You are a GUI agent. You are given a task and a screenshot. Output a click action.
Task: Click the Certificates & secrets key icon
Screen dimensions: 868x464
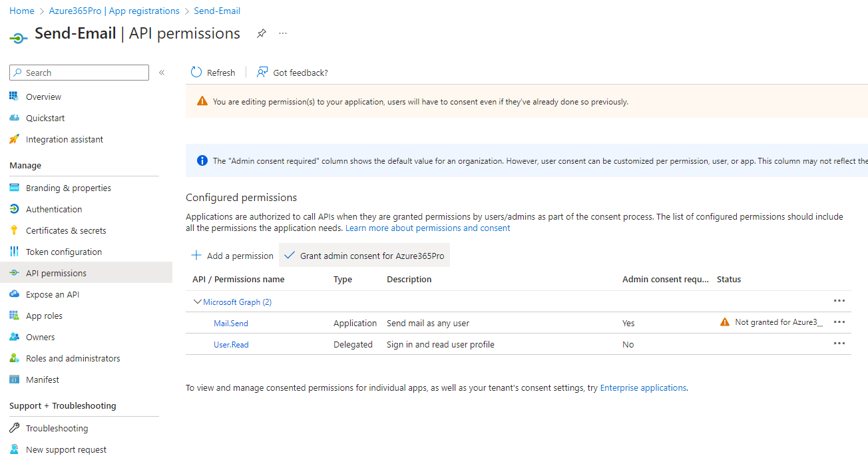[14, 230]
